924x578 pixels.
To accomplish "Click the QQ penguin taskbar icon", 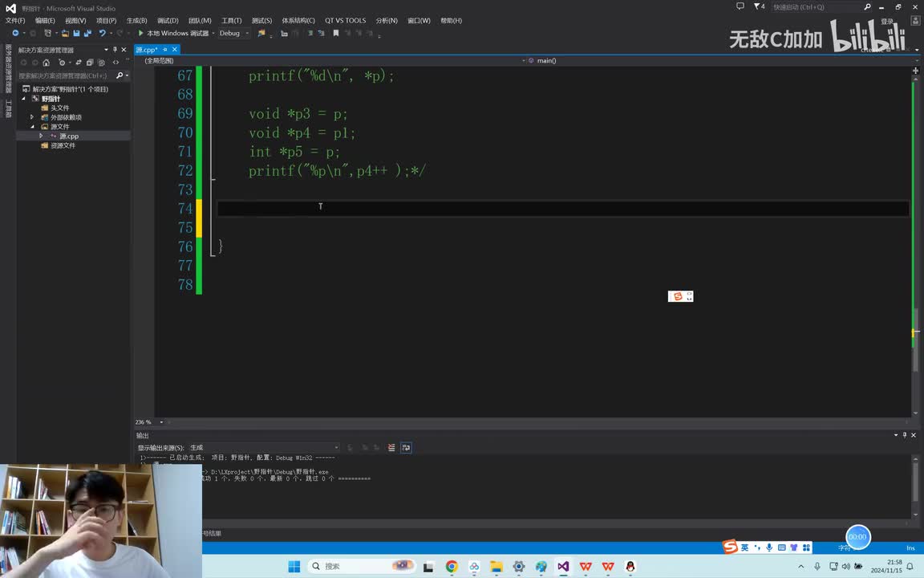I will point(630,566).
